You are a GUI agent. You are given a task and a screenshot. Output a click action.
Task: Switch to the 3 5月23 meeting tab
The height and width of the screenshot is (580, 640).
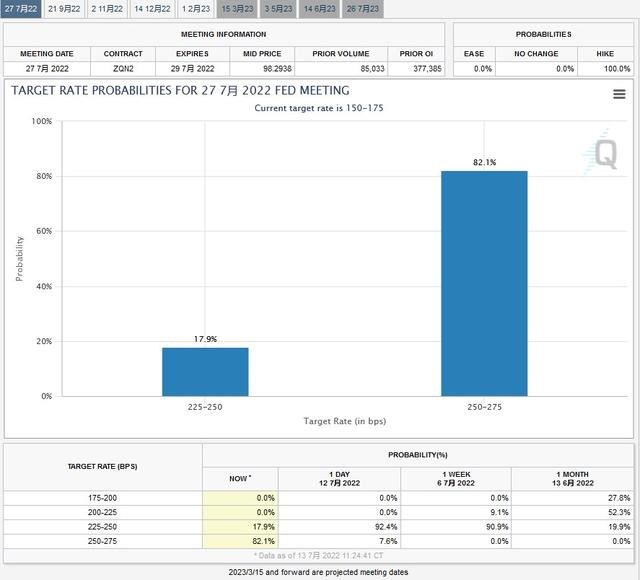pyautogui.click(x=278, y=8)
